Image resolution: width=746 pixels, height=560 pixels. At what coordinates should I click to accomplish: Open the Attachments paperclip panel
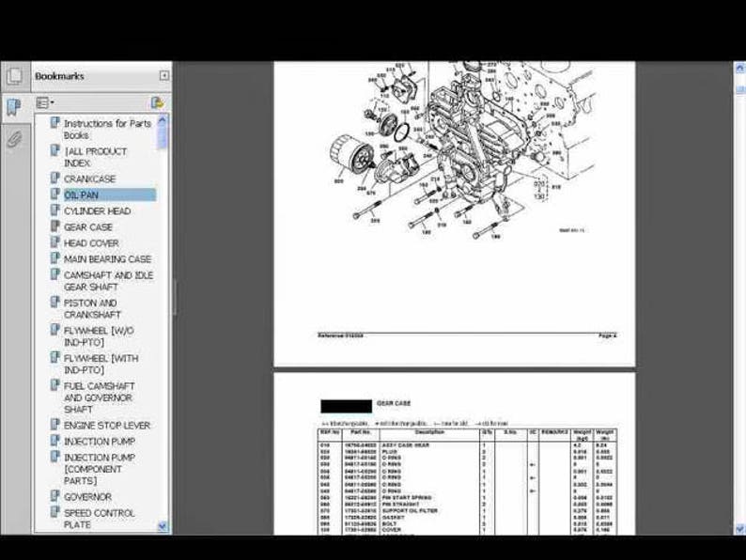point(14,140)
